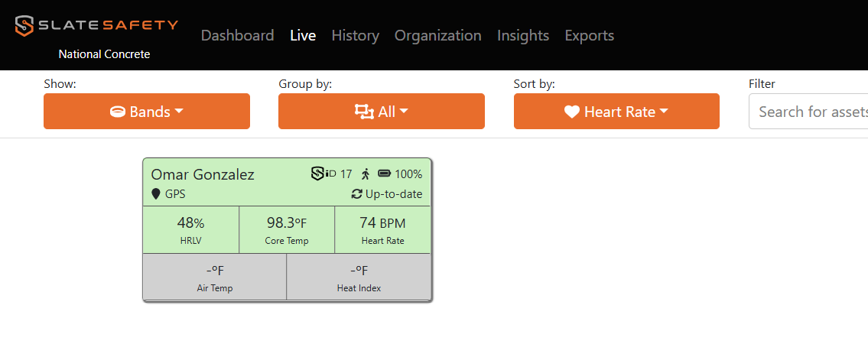Click the SlateSafety logo
The height and width of the screenshot is (357, 868).
tap(96, 25)
